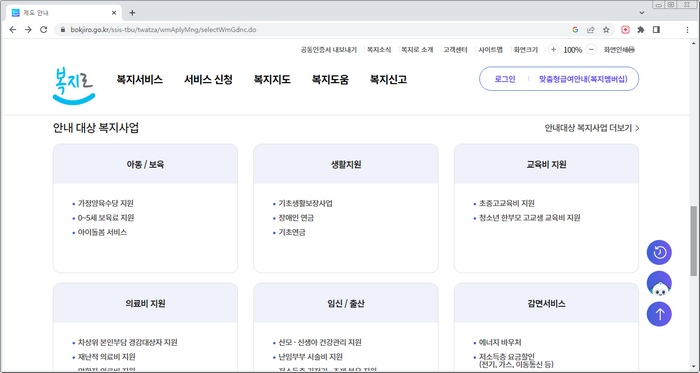This screenshot has width=700, height=373.
Task: Click the 화면인쇄 print link
Action: [x=619, y=50]
